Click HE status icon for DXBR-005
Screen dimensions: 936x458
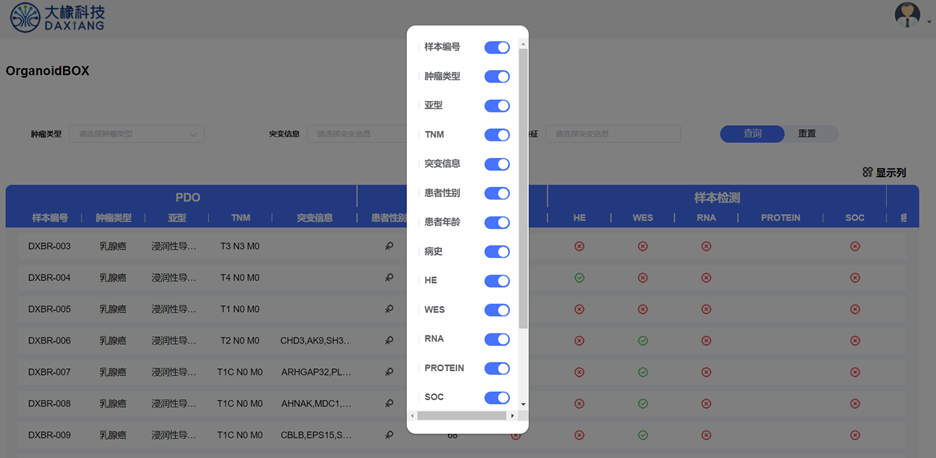tap(579, 309)
